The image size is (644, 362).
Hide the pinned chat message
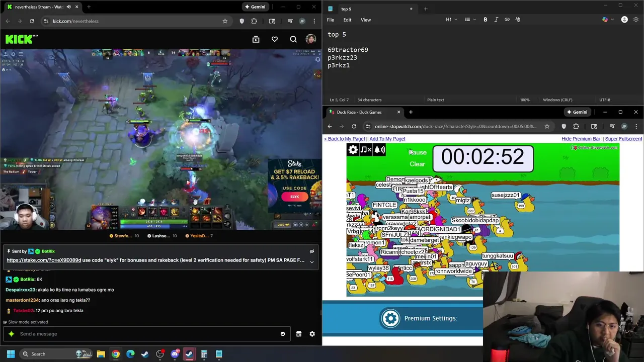point(311,251)
